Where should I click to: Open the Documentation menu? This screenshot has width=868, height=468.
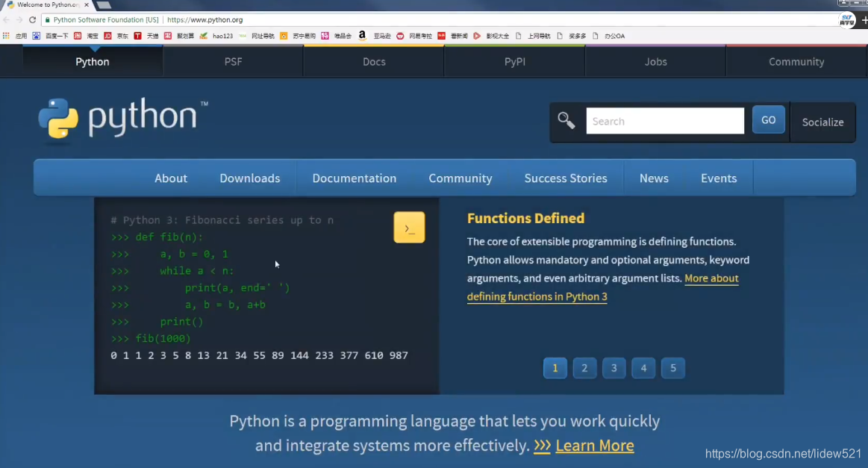tap(354, 178)
